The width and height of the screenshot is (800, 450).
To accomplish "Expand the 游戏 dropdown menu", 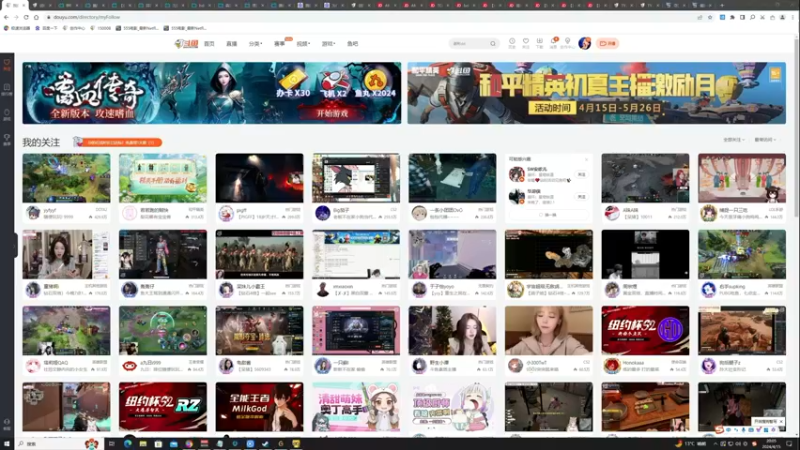I will [328, 44].
